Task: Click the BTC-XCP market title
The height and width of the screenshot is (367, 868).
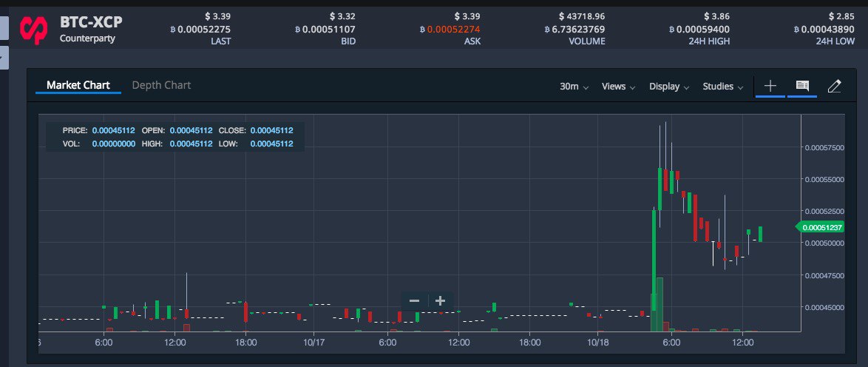Action: point(92,22)
